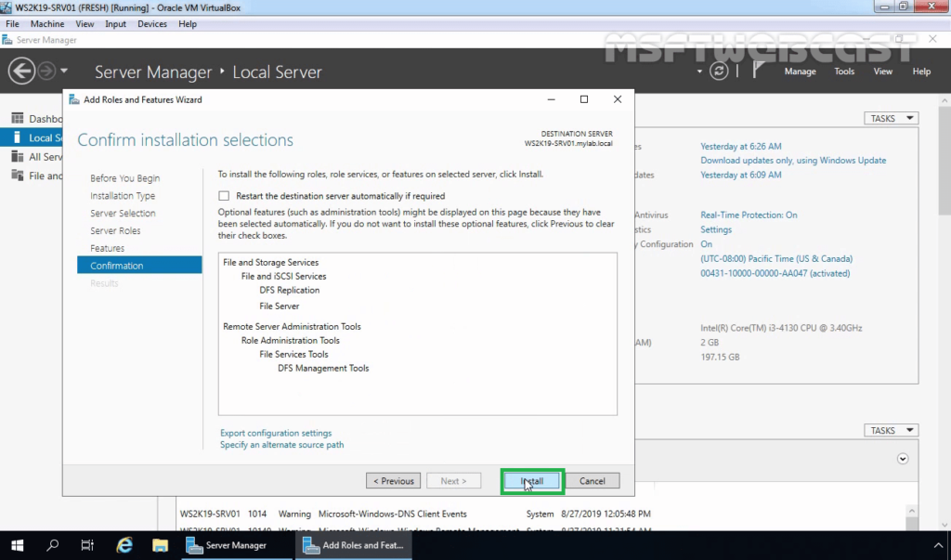
Task: Click the events list scroll up arrow
Action: (x=912, y=511)
